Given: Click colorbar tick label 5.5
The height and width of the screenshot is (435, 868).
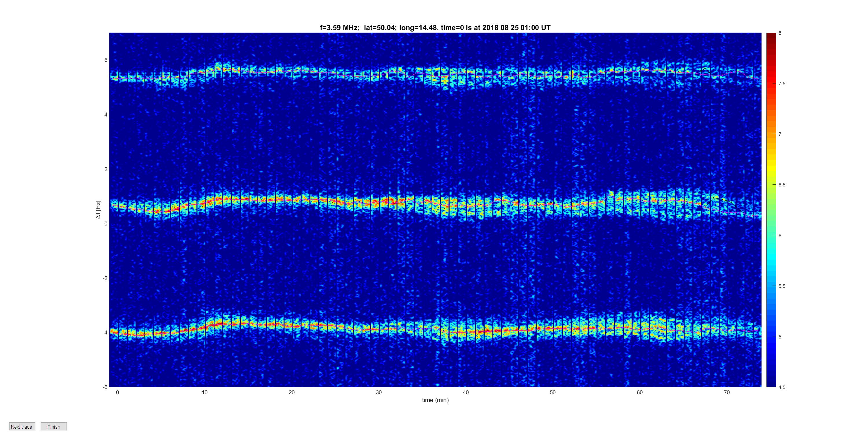Looking at the screenshot, I should [782, 286].
